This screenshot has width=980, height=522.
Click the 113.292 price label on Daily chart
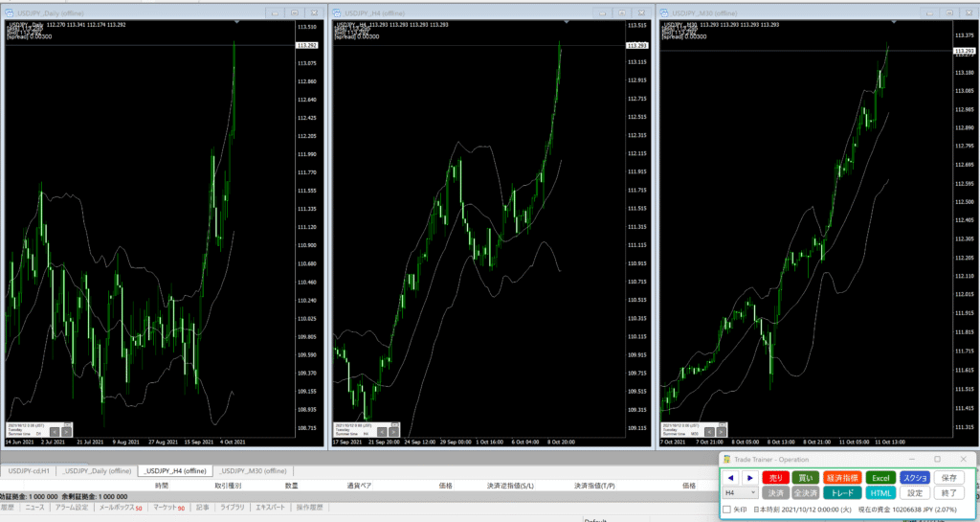[x=307, y=45]
